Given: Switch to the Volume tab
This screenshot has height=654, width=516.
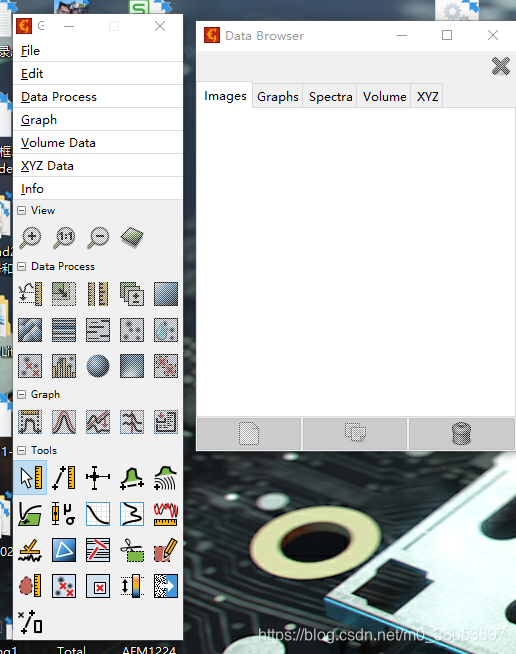Looking at the screenshot, I should [x=384, y=97].
